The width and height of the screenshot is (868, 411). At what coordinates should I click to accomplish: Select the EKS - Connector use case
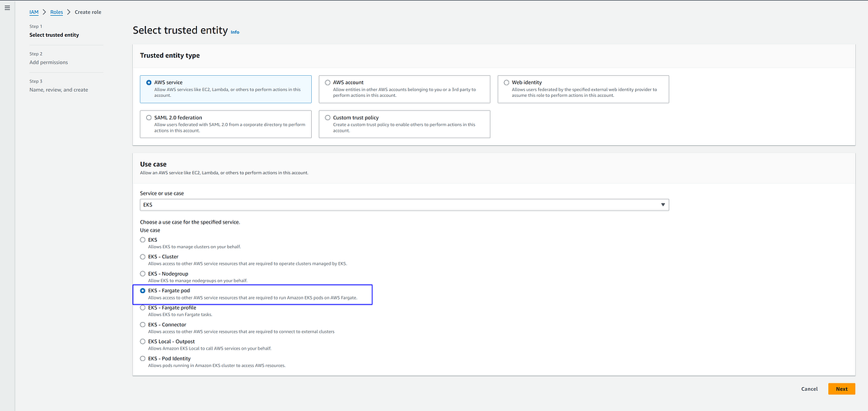tap(142, 324)
